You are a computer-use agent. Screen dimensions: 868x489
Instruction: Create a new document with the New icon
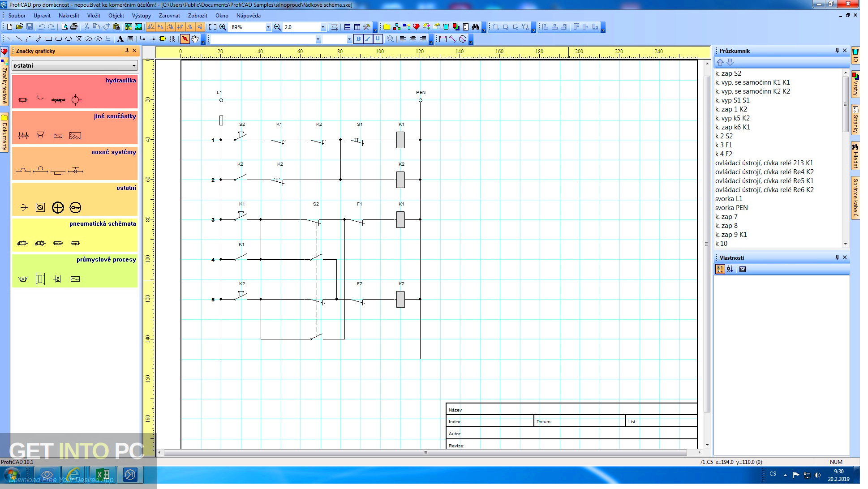[x=9, y=27]
